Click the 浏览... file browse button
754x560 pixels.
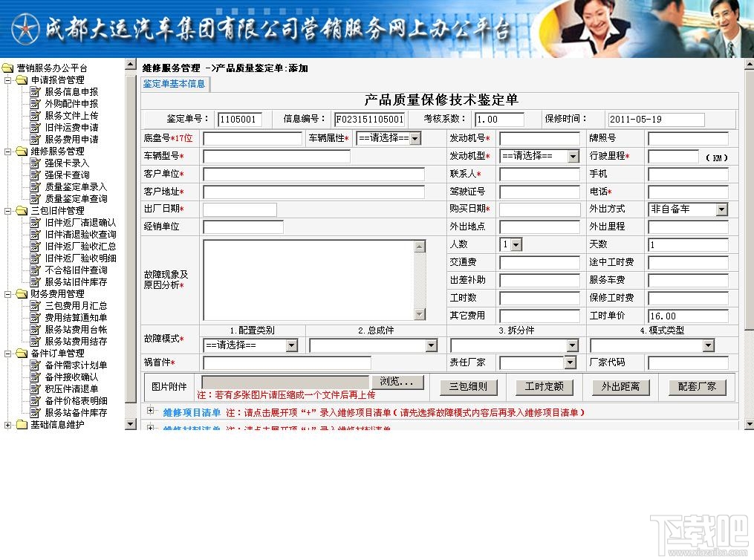397,382
